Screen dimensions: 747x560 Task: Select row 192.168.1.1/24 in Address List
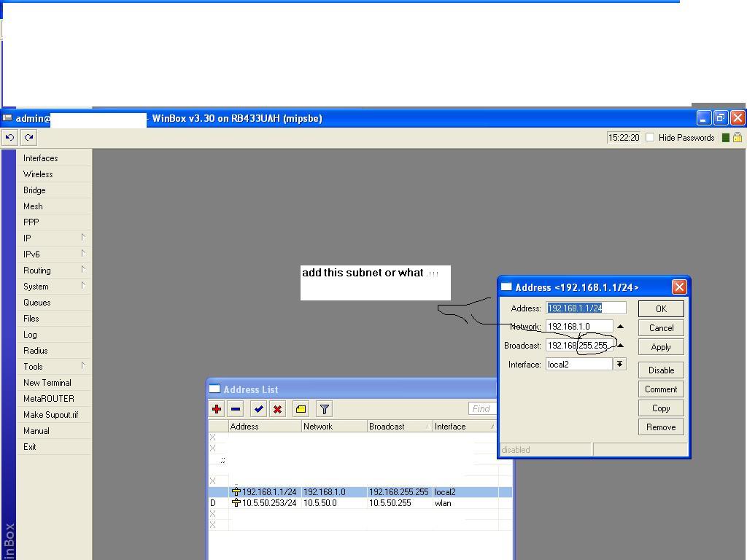click(360, 492)
